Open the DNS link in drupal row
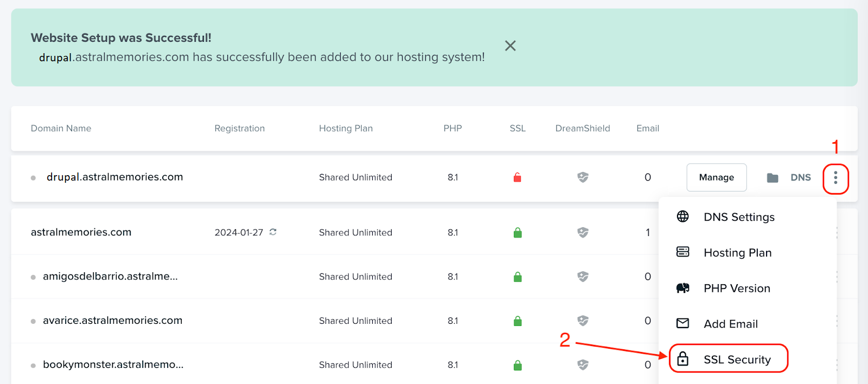The height and width of the screenshot is (384, 868). click(800, 177)
